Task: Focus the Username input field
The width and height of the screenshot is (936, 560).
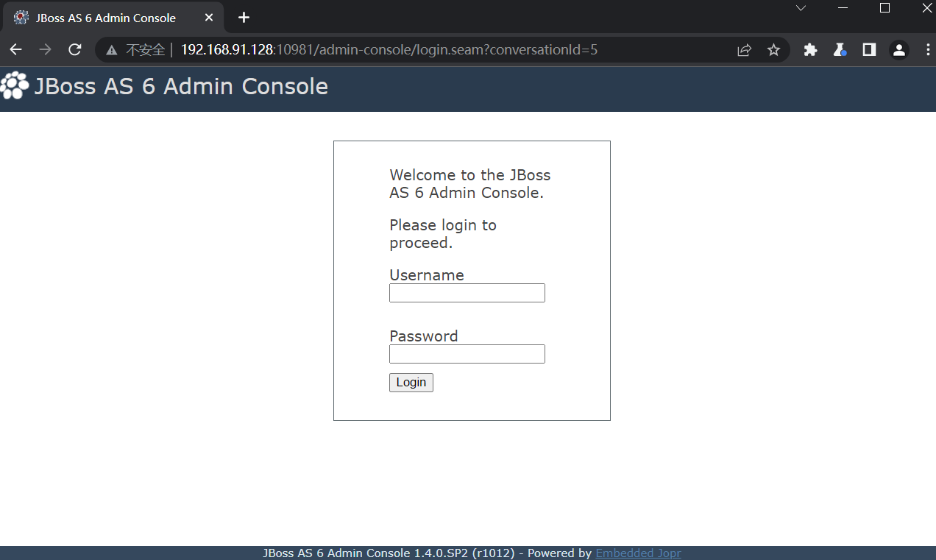Action: point(467,293)
